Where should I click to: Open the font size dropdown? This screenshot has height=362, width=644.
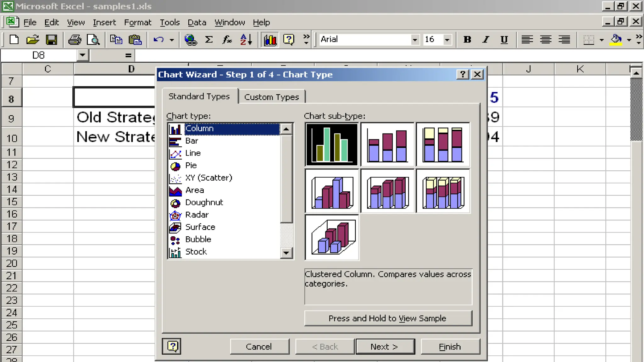(x=447, y=40)
